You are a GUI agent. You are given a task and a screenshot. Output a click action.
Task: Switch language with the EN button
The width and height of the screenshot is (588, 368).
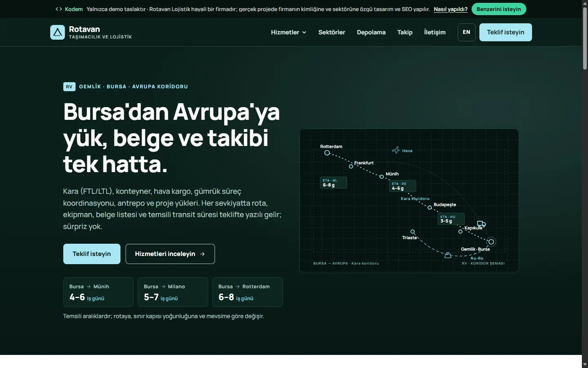click(467, 32)
